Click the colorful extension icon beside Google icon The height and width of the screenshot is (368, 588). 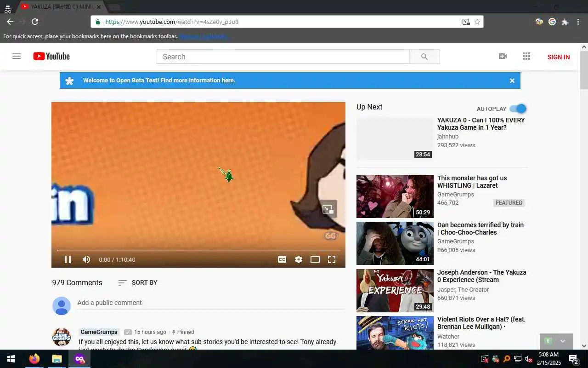(539, 22)
